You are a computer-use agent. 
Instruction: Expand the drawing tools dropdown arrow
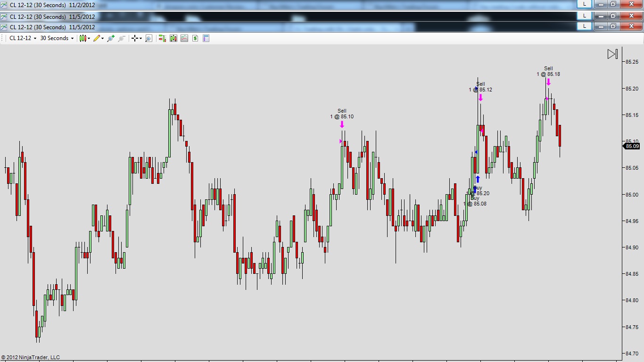(103, 39)
